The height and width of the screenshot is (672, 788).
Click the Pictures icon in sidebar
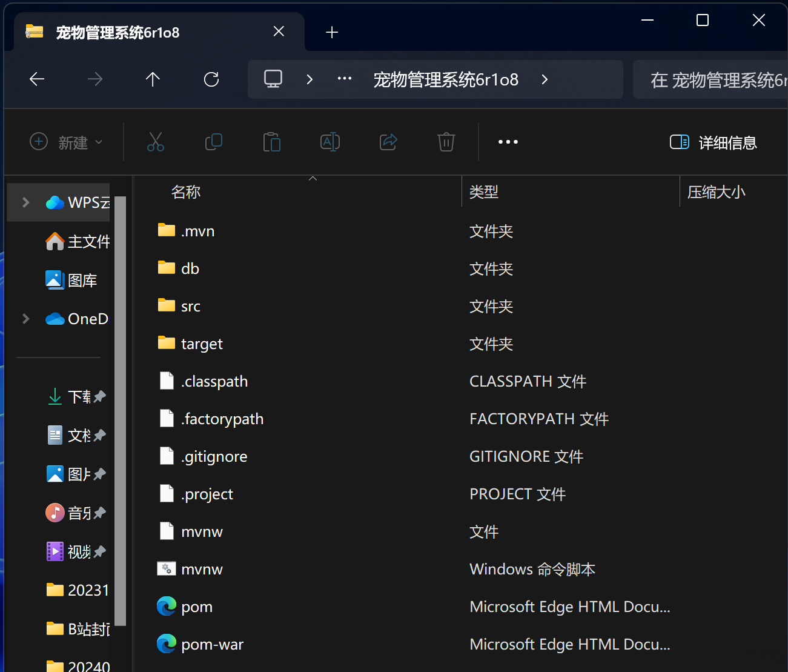55,474
